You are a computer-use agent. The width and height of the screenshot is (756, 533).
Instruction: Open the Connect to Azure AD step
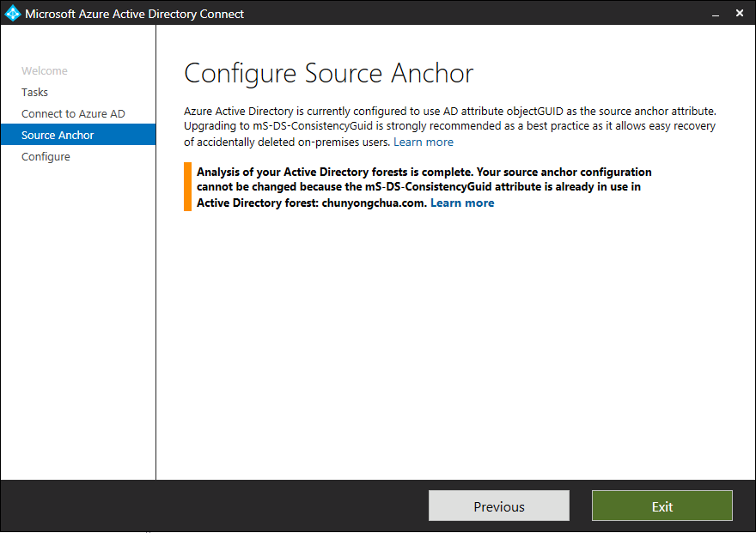point(74,114)
